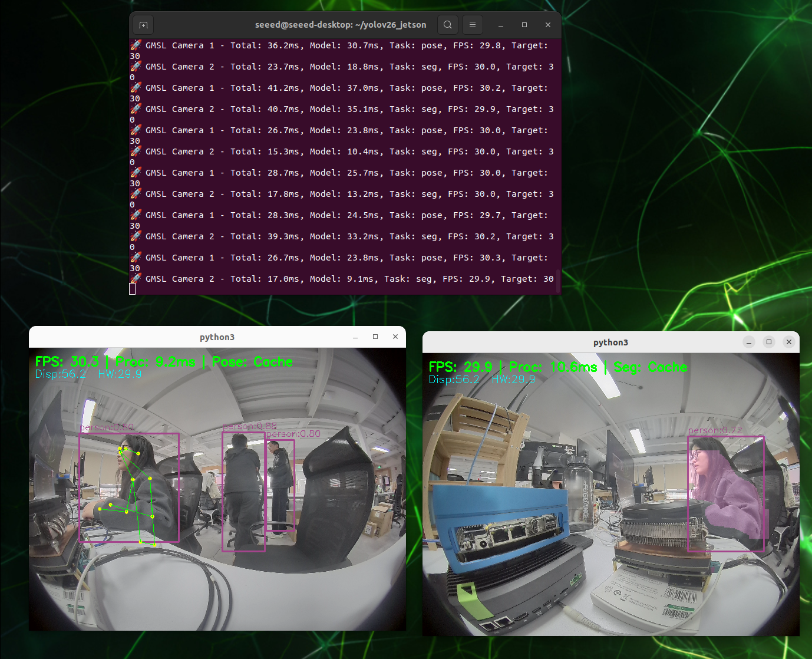Open the terminal hamburger menu
The image size is (812, 659).
pyautogui.click(x=473, y=25)
